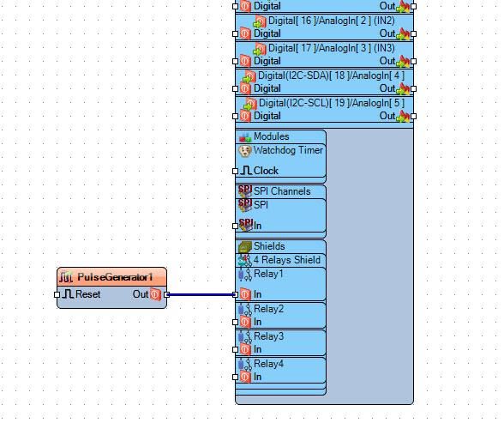Select the PulseGenerator1 title bar
The width and height of the screenshot is (504, 429).
111,277
